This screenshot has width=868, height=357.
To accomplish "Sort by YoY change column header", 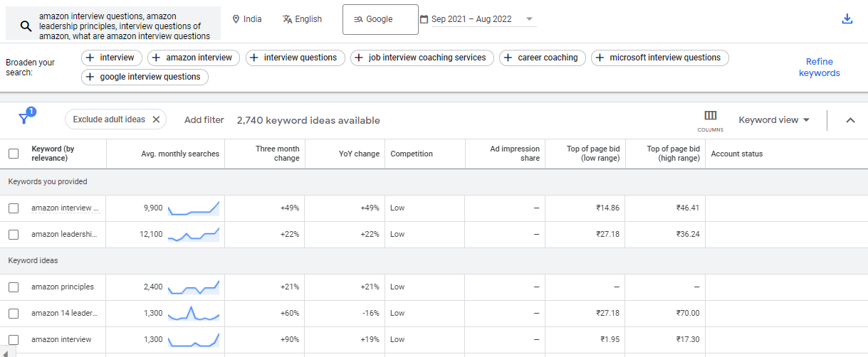I will point(359,154).
